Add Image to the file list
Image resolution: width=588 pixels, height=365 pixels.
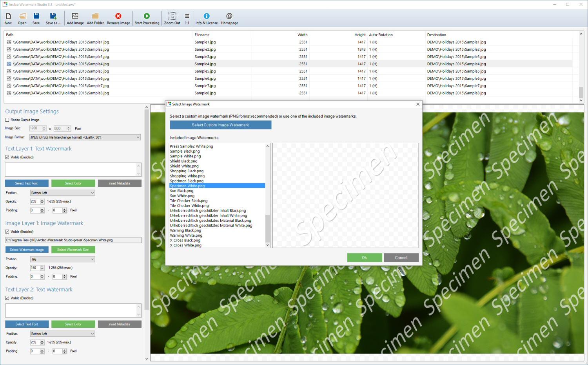[75, 18]
